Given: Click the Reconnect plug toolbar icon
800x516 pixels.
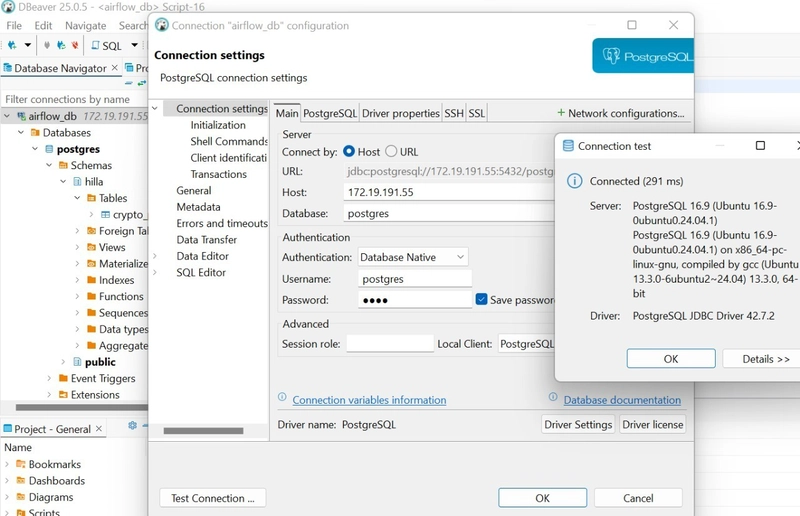Looking at the screenshot, I should [61, 45].
